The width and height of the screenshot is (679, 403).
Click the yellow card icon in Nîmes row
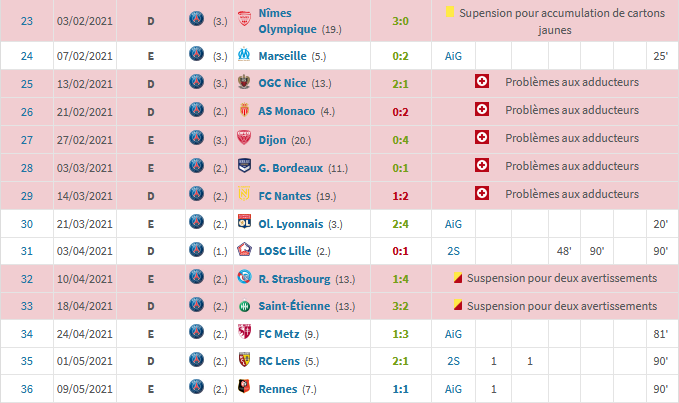(x=450, y=12)
